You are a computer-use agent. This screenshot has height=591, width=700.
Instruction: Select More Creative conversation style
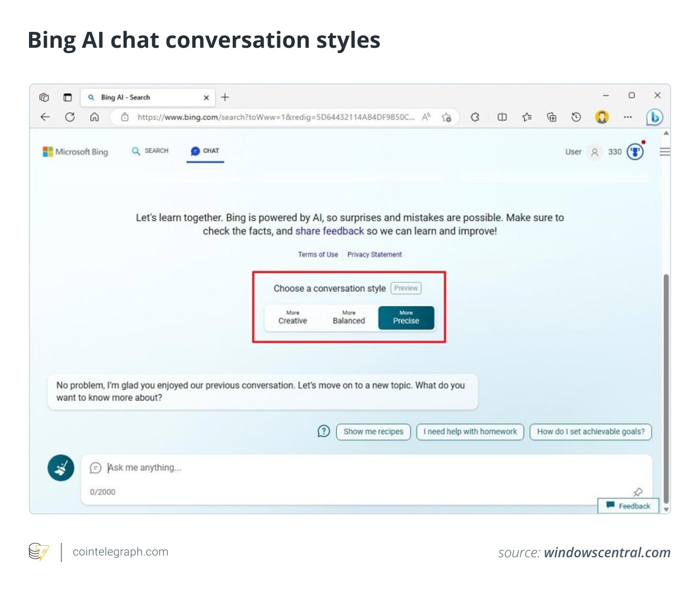tap(293, 318)
